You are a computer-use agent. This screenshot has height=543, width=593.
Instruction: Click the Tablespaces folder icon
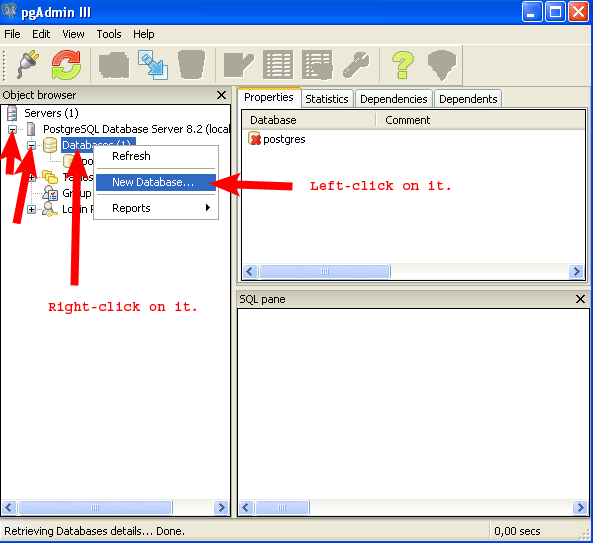(50, 177)
